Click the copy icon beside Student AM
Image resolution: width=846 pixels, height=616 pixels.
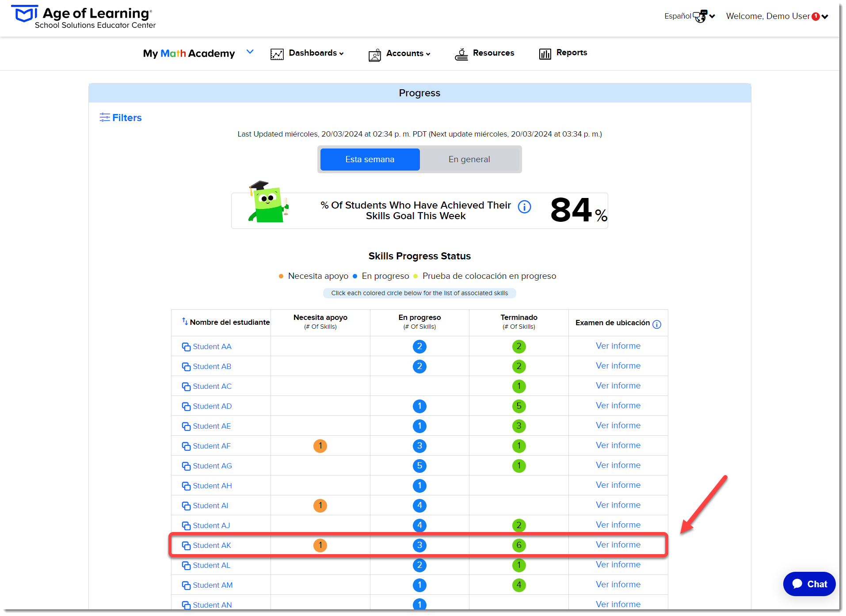(186, 586)
